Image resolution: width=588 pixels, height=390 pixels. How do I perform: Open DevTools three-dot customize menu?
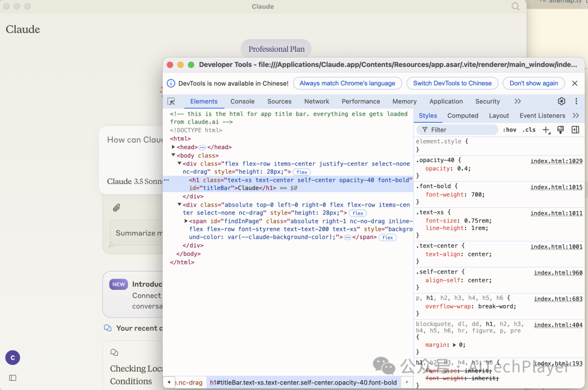[x=577, y=101]
